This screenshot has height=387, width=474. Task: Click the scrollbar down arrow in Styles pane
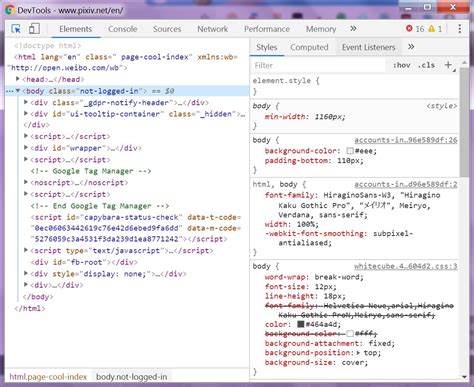click(x=464, y=377)
